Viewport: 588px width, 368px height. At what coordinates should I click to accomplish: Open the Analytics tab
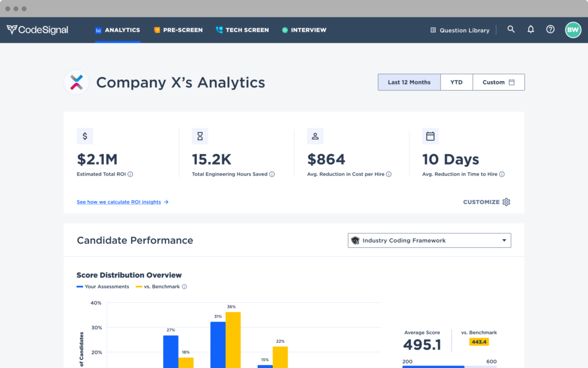[x=117, y=30]
